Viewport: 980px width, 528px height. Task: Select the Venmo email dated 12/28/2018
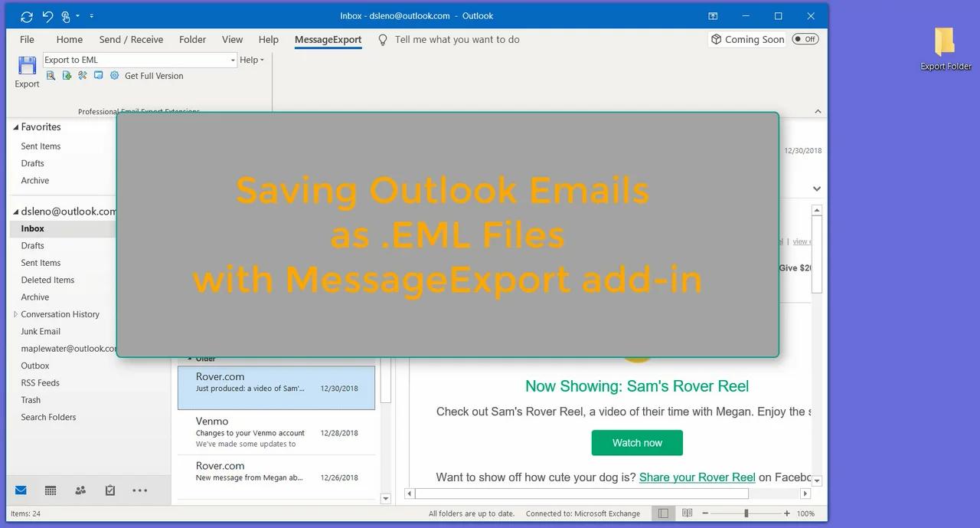[x=276, y=432]
